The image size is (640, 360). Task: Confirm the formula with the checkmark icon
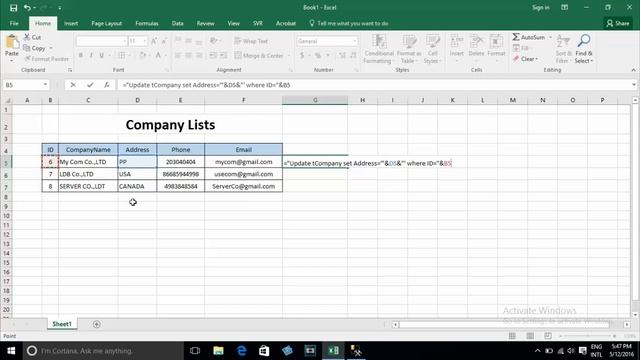point(90,85)
